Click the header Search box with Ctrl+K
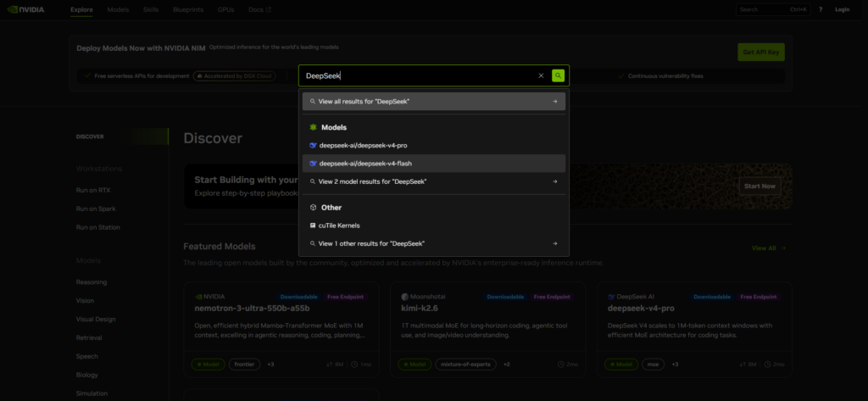The width and height of the screenshot is (868, 401). point(773,9)
